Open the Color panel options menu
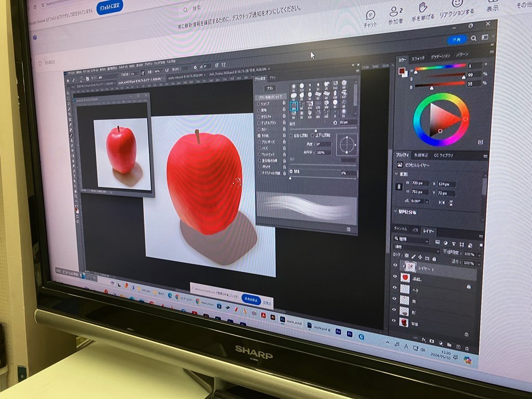 [x=491, y=52]
